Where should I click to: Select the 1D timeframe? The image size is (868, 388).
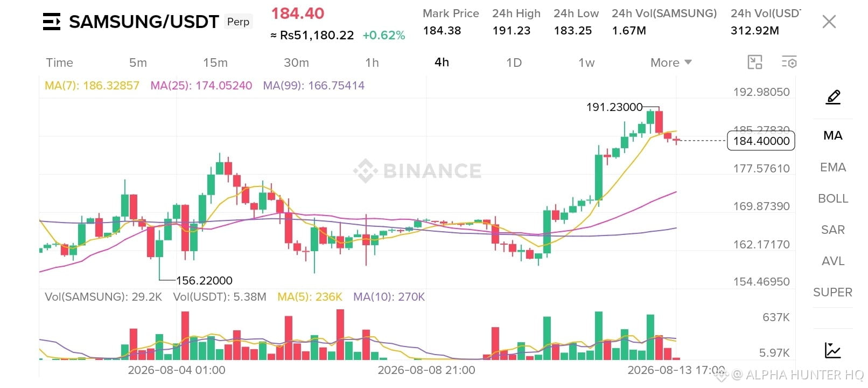click(514, 63)
